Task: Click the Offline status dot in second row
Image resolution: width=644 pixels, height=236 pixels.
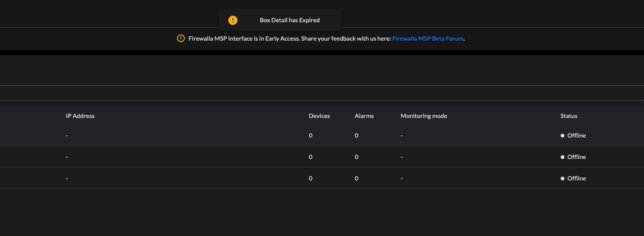Action: (x=562, y=157)
